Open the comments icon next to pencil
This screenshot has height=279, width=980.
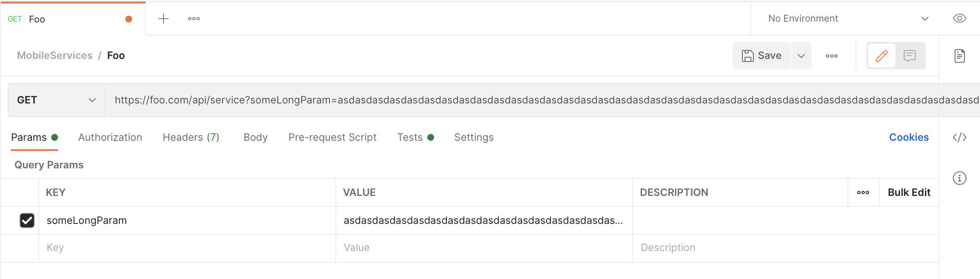click(909, 55)
